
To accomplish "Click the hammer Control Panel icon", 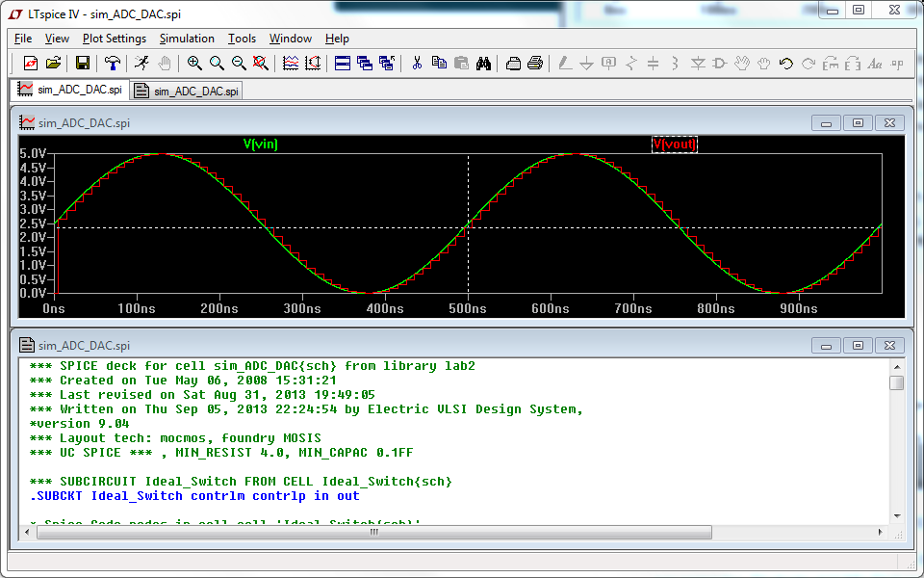I will pyautogui.click(x=113, y=64).
